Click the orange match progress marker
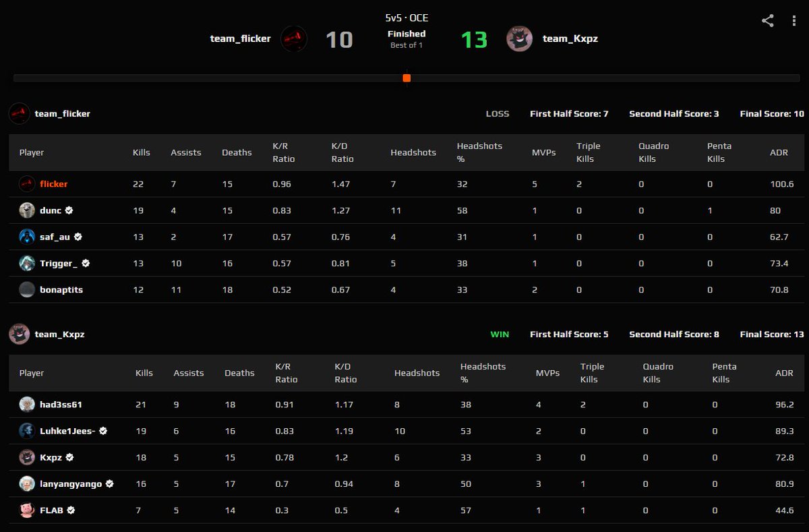Screen dimensions: 809x532 click(x=407, y=78)
